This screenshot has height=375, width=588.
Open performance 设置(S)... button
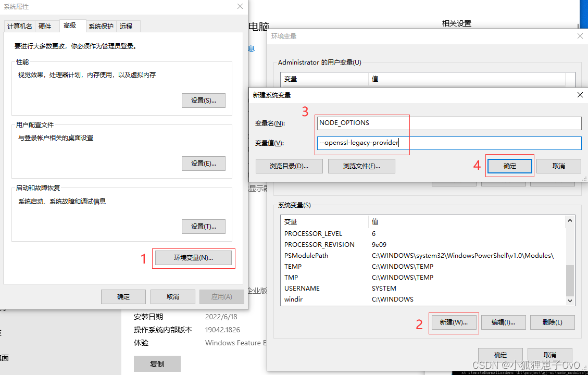click(x=204, y=101)
